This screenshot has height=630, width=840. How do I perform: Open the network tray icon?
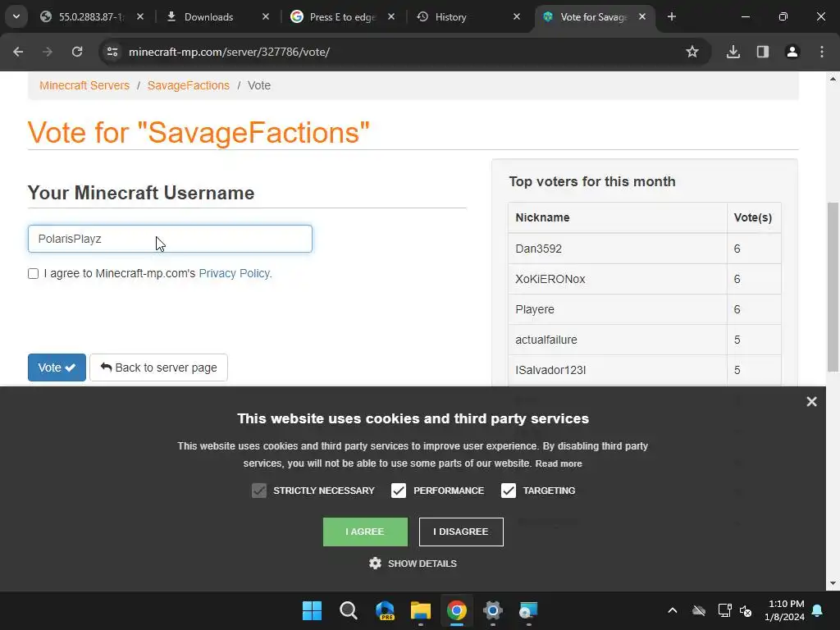coord(725,610)
